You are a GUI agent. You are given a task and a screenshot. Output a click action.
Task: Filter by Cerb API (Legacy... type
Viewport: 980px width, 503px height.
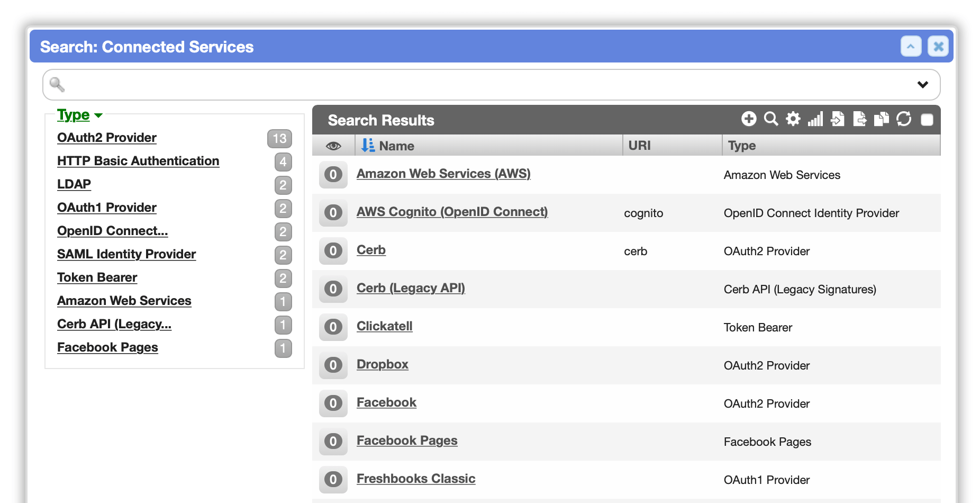(114, 324)
